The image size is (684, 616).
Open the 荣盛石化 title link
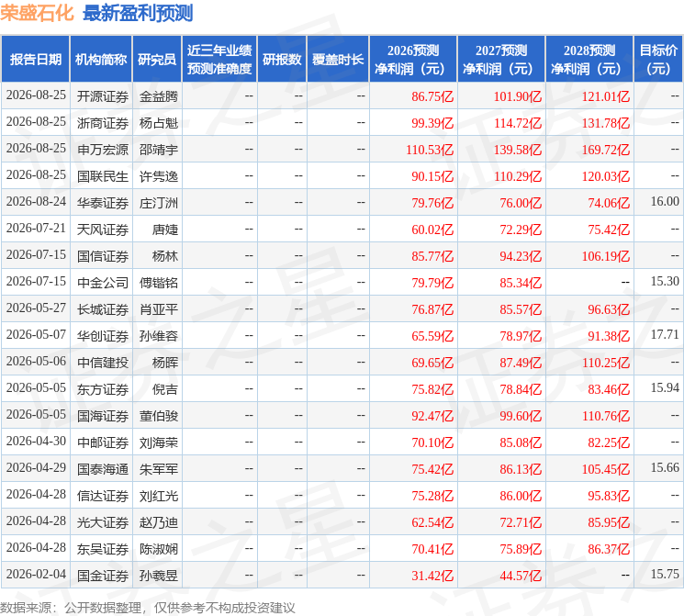[x=37, y=13]
